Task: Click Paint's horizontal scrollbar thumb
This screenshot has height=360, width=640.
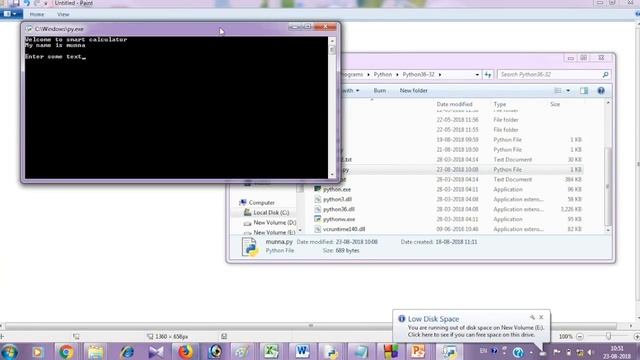Action: (310, 326)
